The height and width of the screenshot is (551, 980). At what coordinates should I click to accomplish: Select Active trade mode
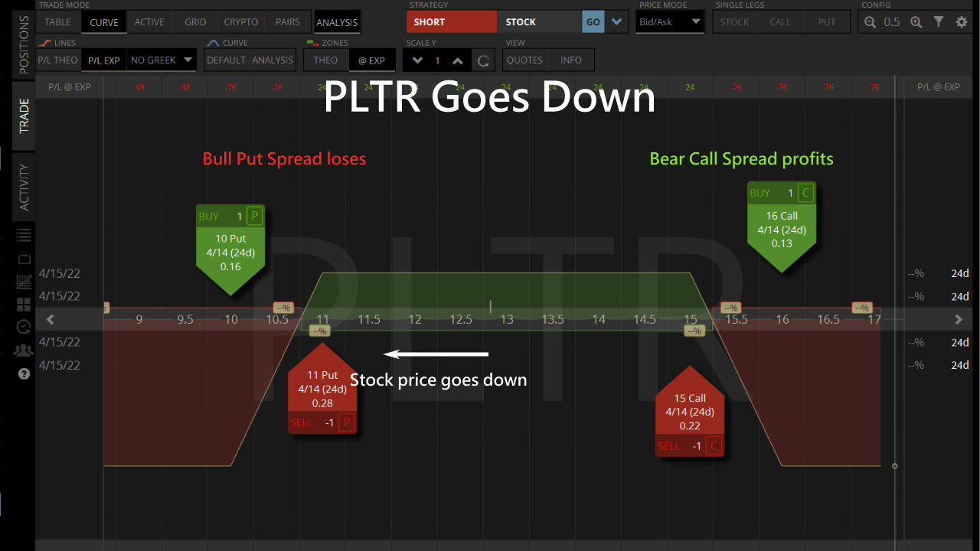(x=149, y=22)
